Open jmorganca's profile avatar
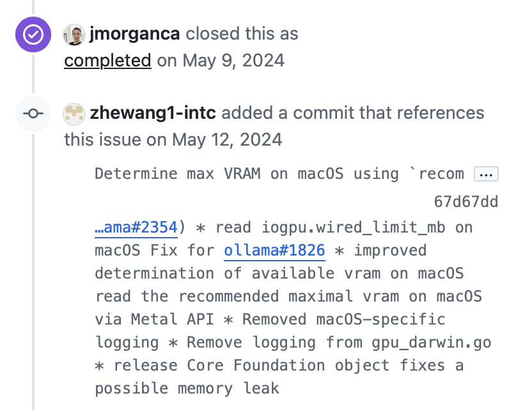 coord(74,34)
